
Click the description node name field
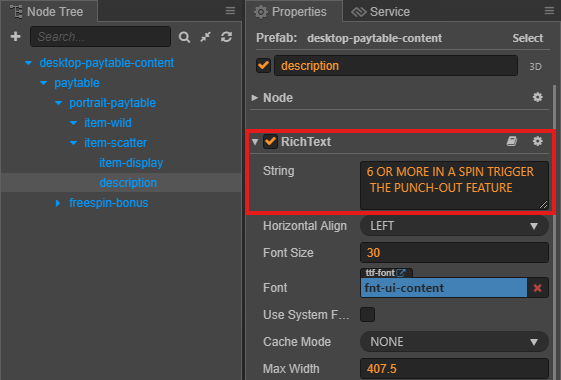pyautogui.click(x=396, y=65)
